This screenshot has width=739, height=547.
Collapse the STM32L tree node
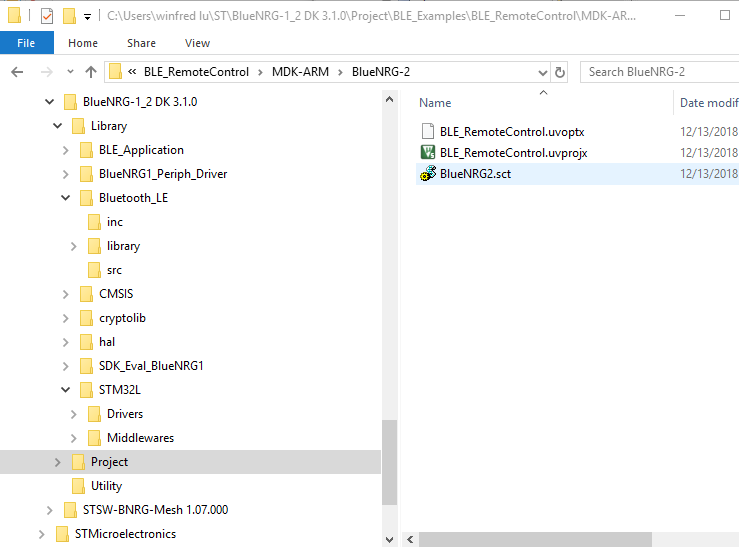click(66, 390)
